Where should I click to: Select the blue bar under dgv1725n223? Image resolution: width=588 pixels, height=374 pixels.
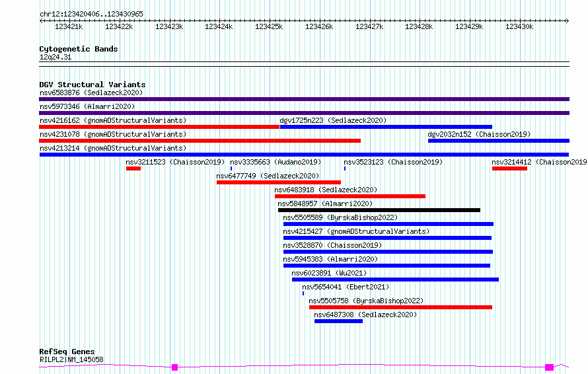coord(386,127)
